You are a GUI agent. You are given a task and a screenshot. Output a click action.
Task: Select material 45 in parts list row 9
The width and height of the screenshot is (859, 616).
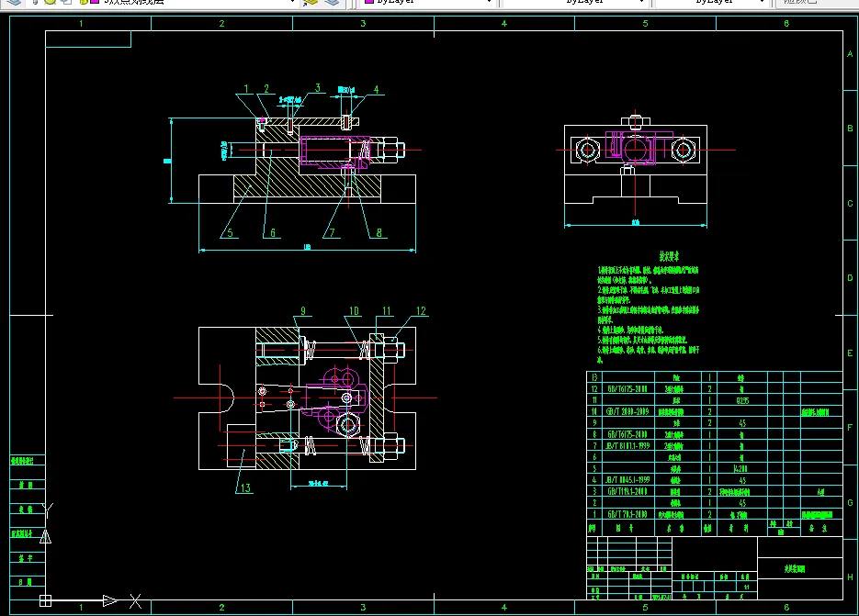click(x=741, y=423)
